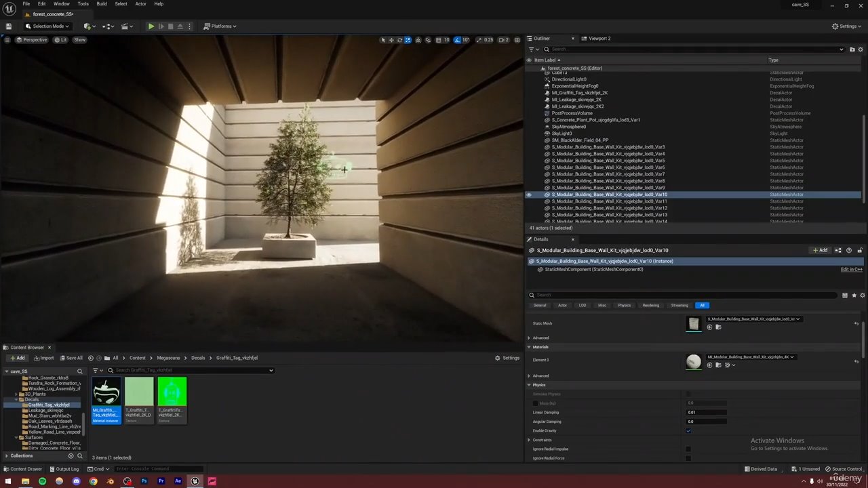This screenshot has height=488, width=868.
Task: Open the Cinematics clapperboard menu
Action: (127, 26)
